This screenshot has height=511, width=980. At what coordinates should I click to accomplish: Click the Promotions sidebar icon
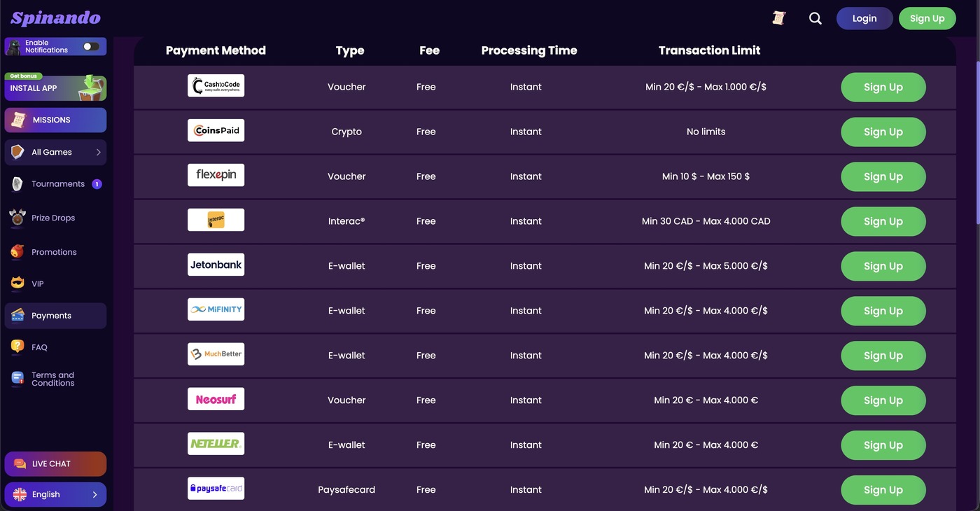(x=17, y=252)
